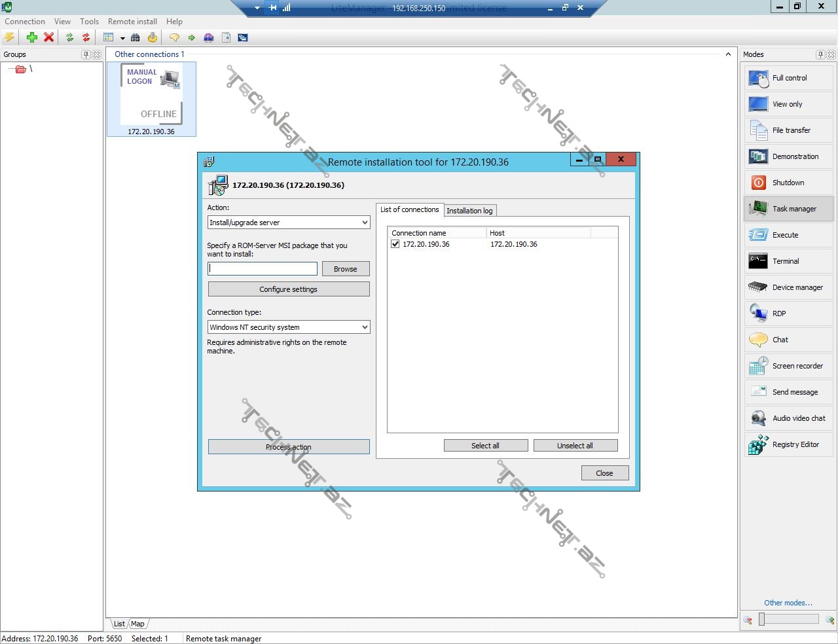Screen dimensions: 838x644
Task: Click the lightning bolt connect icon
Action: coord(10,37)
